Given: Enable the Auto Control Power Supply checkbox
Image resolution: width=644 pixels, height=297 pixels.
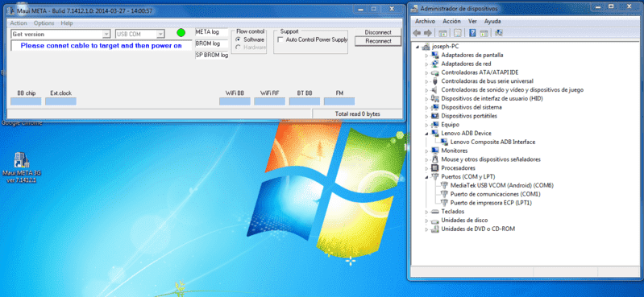Looking at the screenshot, I should click(x=280, y=39).
